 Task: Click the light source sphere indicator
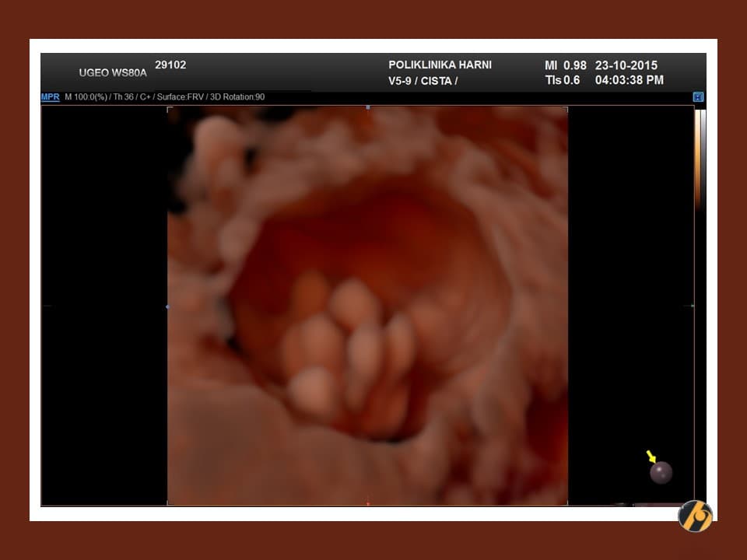[x=661, y=472]
